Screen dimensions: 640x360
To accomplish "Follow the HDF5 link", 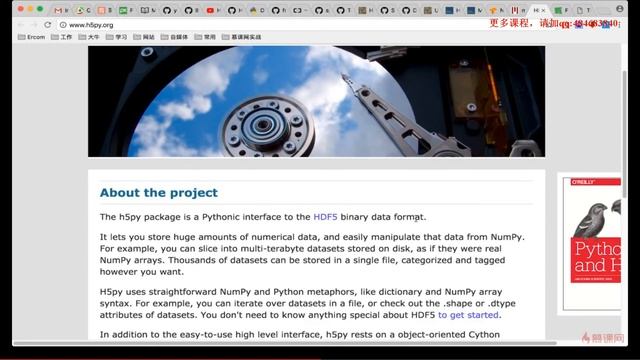I will 325,217.
